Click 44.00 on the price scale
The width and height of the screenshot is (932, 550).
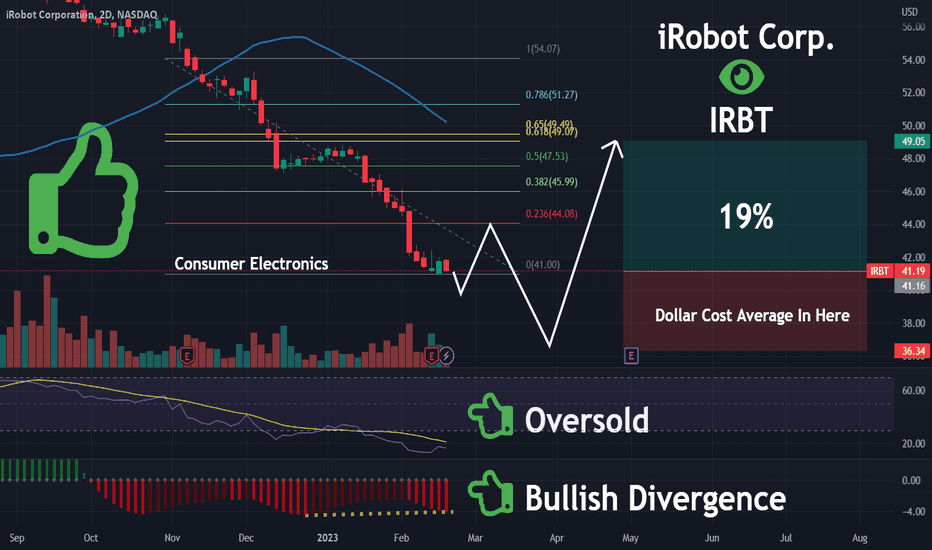coord(914,224)
